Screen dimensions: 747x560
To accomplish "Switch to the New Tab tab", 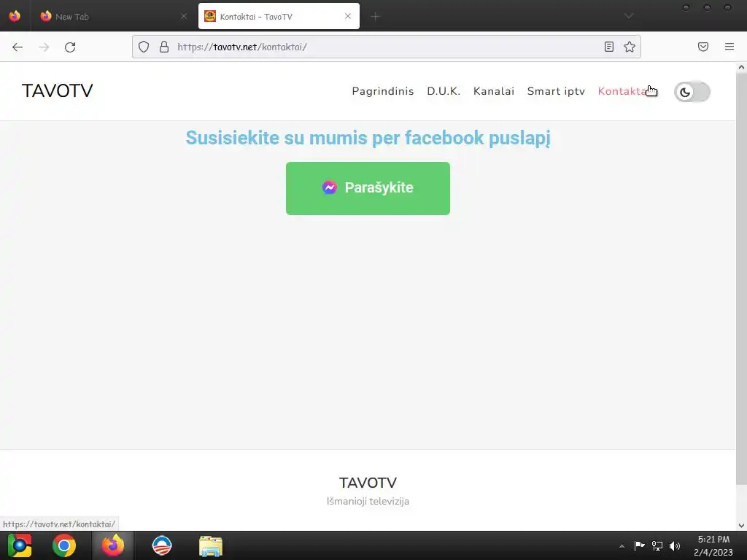I will pos(112,16).
